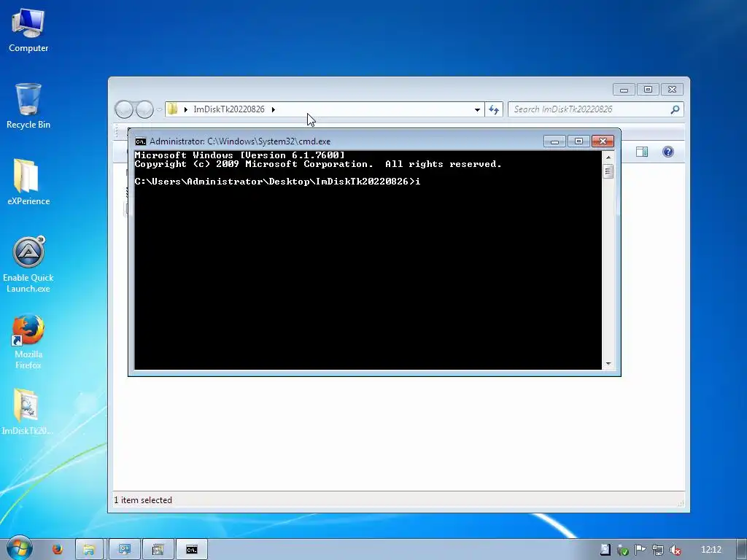Switch to Windows Explorer taskbar button
Screen dimensions: 747x560
(89, 550)
